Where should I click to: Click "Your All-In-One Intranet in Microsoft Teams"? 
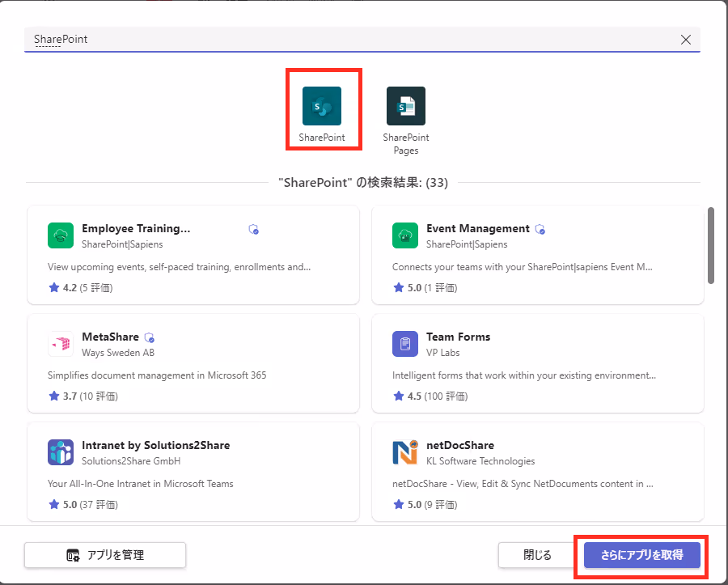tap(140, 484)
